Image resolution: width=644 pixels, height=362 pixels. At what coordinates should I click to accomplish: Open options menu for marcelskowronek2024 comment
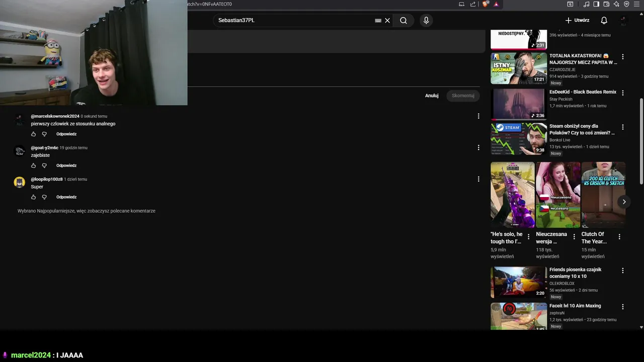pyautogui.click(x=478, y=116)
